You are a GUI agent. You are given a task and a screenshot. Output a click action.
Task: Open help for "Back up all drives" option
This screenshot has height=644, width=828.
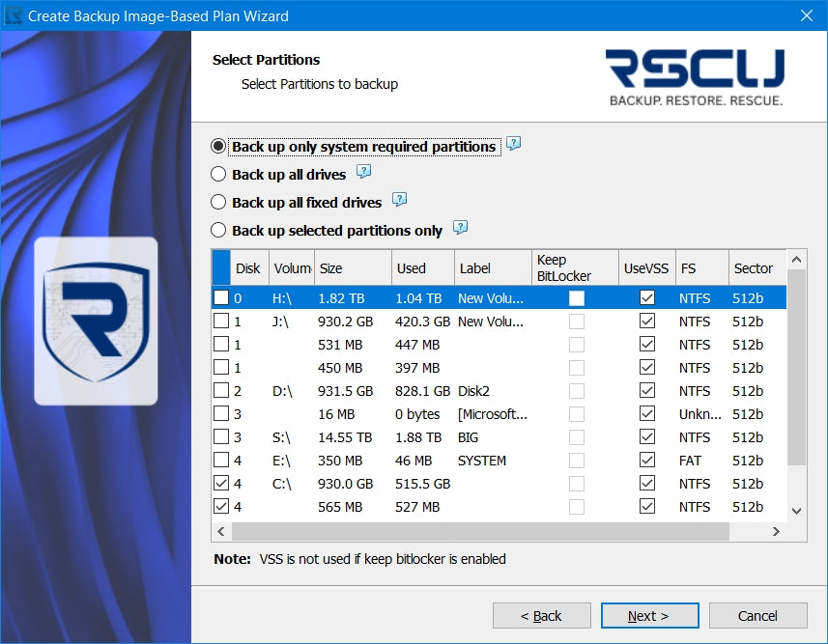pyautogui.click(x=363, y=173)
